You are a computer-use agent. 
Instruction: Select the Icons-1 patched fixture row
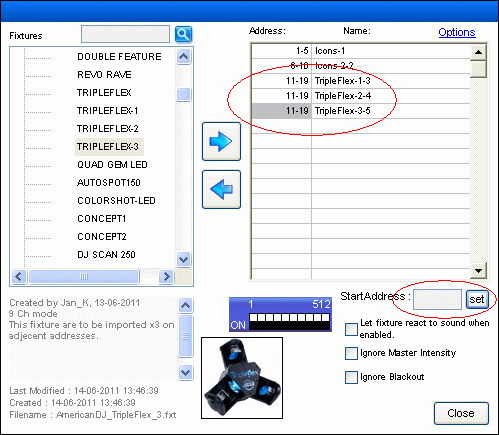(x=361, y=51)
